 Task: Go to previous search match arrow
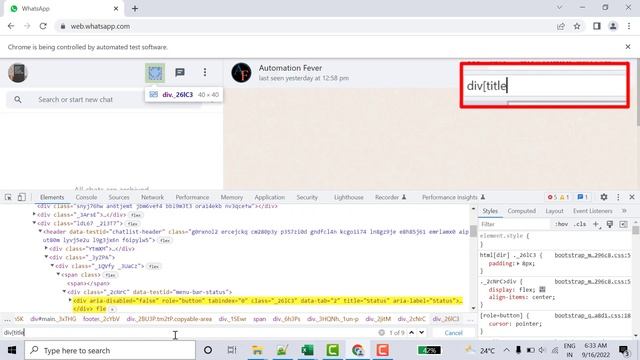[411, 333]
